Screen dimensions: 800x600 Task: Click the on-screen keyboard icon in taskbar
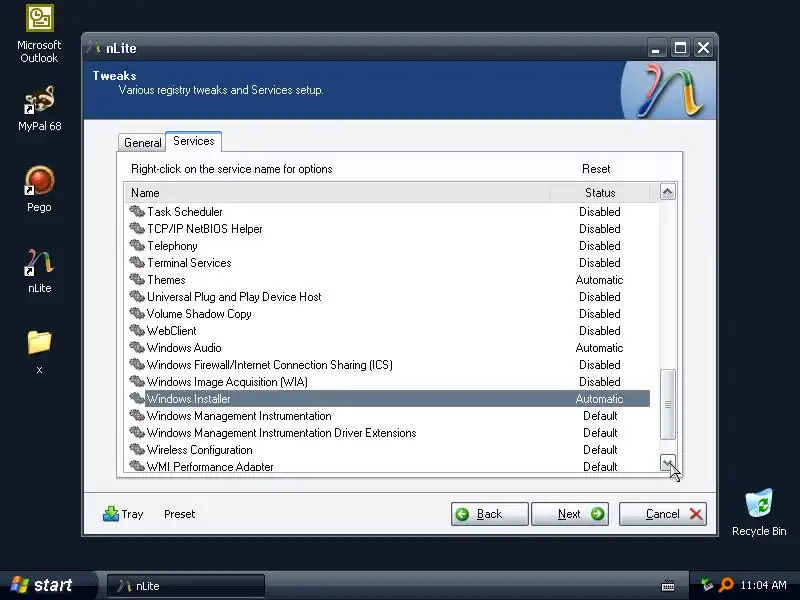pos(668,585)
